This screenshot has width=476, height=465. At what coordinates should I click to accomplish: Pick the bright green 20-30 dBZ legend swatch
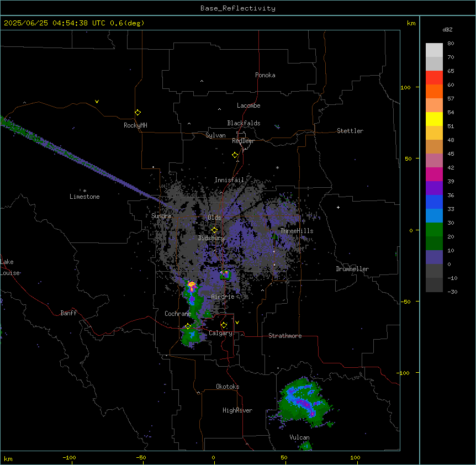pyautogui.click(x=434, y=230)
